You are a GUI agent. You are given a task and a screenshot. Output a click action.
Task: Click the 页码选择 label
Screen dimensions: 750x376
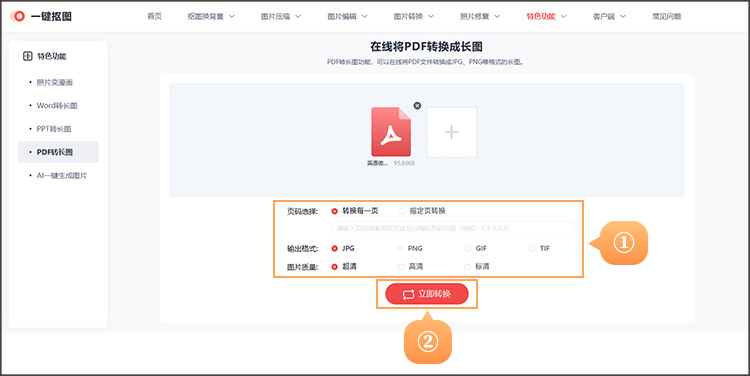pyautogui.click(x=302, y=211)
